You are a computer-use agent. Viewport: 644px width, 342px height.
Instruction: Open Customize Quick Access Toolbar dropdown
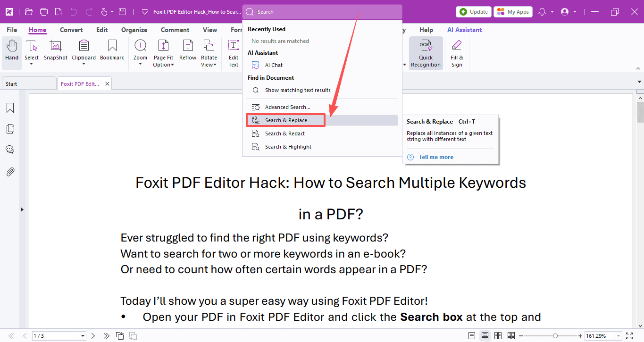145,12
